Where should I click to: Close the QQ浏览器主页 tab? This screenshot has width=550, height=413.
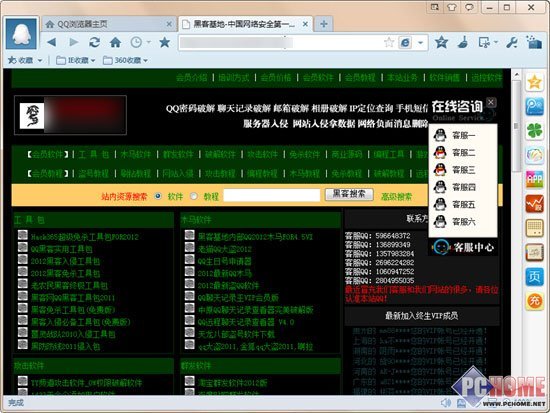pos(169,24)
